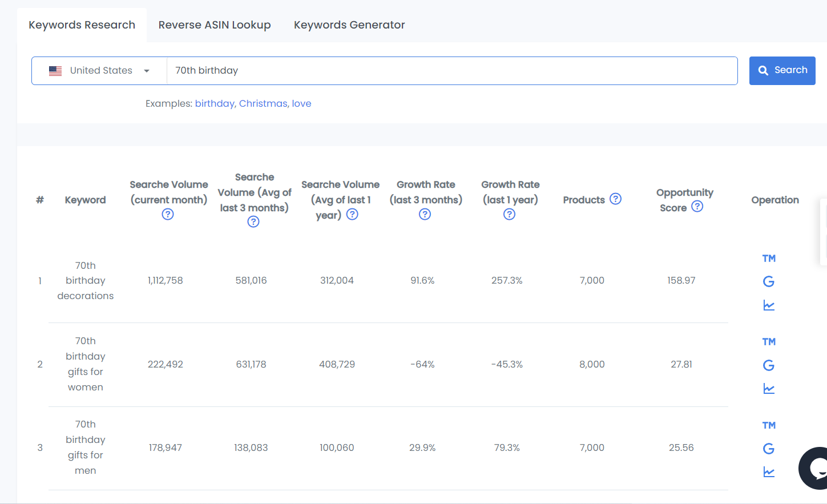Screen dimensions: 827x504
Task: Trend chart icon for 70th birthday gifts for women
Action: pos(769,389)
